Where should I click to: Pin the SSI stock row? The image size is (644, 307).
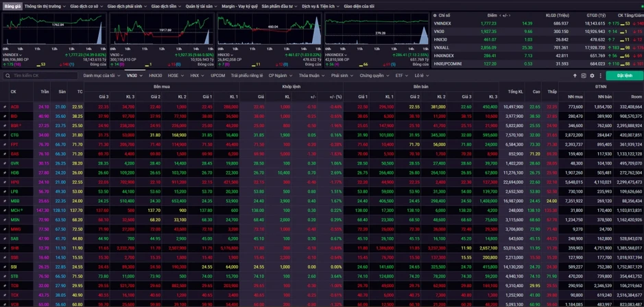pyautogui.click(x=5, y=267)
